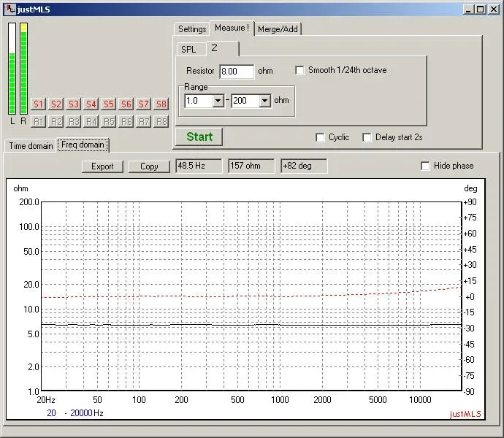This screenshot has height=438, width=504.
Task: Click the '20' lower frequency limit value
Action: (x=51, y=413)
